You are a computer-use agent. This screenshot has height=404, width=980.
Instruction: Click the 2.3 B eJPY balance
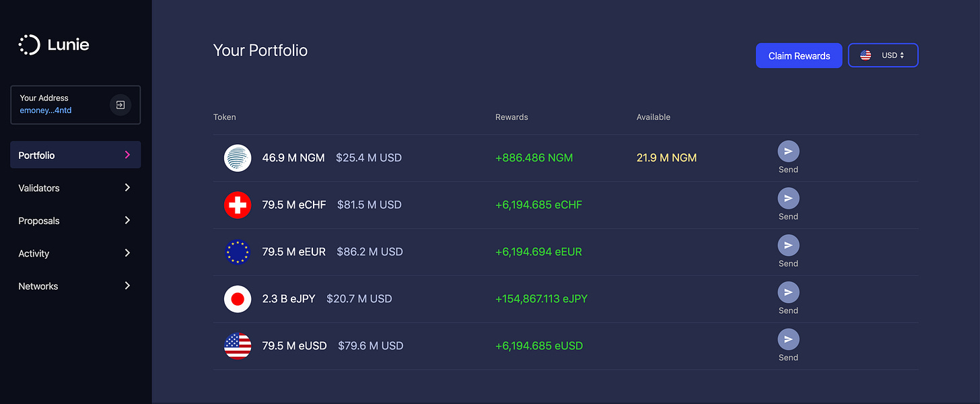[289, 299]
